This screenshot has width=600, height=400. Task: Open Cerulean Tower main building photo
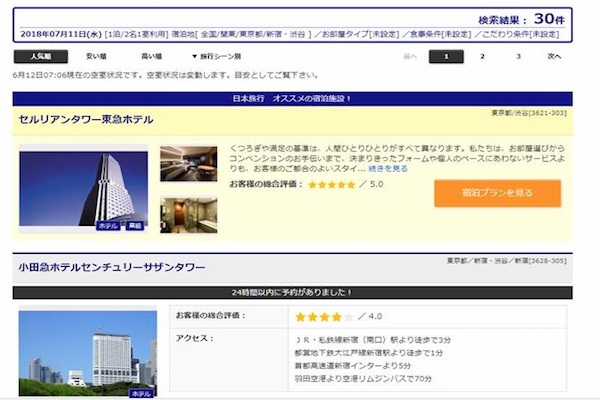[83, 189]
